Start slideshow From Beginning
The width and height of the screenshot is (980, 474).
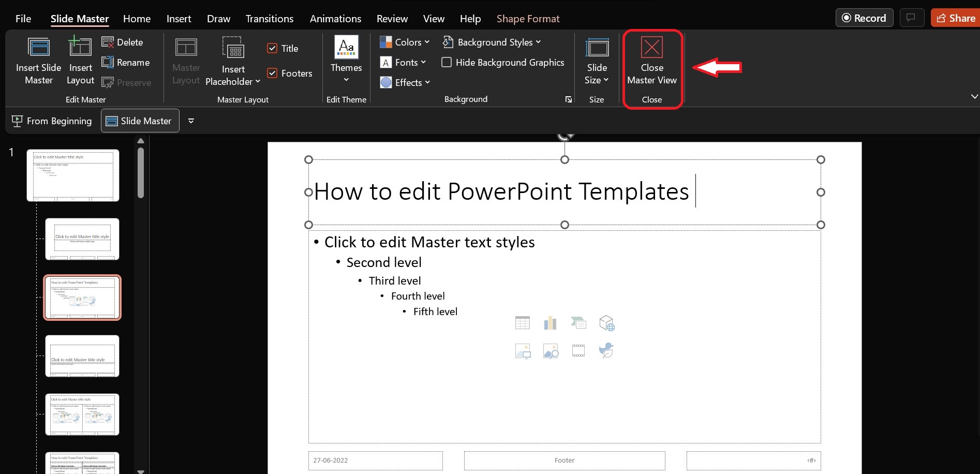click(x=52, y=121)
